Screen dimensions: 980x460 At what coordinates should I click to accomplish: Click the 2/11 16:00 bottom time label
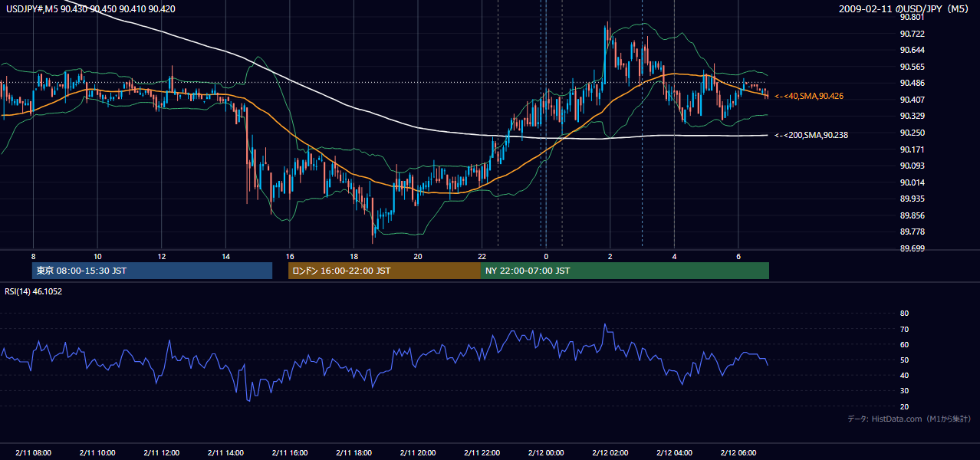tap(289, 453)
